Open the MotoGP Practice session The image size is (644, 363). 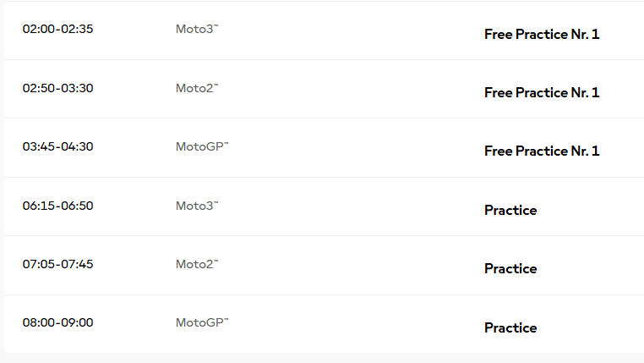pyautogui.click(x=510, y=328)
